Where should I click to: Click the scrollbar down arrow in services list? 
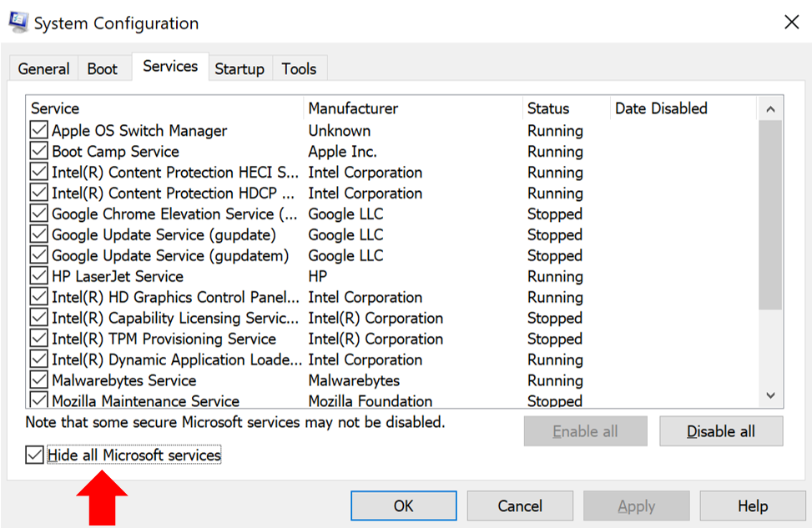pos(770,396)
